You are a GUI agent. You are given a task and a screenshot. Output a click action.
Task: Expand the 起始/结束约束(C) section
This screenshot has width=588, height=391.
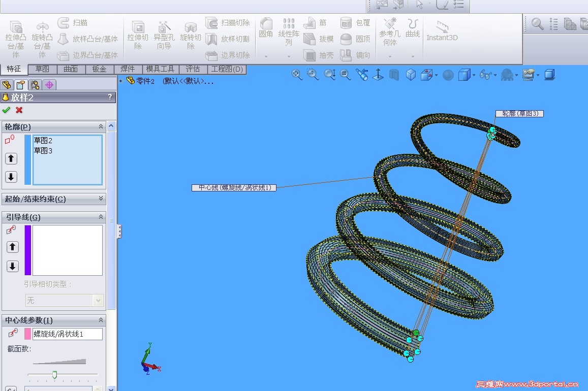pos(101,199)
